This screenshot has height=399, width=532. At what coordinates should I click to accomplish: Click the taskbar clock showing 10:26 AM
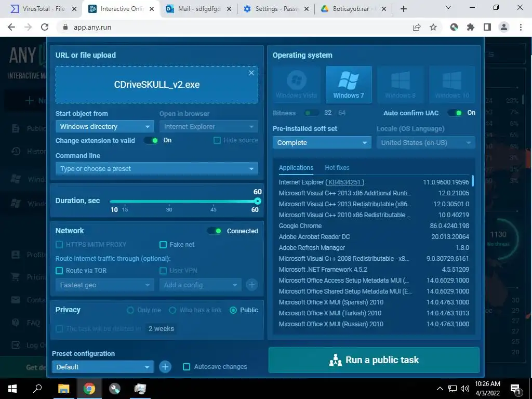pyautogui.click(x=487, y=389)
